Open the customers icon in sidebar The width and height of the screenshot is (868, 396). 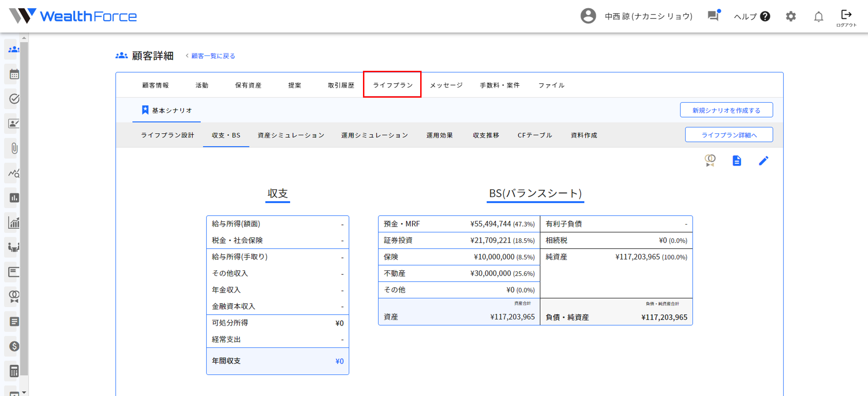pos(14,50)
